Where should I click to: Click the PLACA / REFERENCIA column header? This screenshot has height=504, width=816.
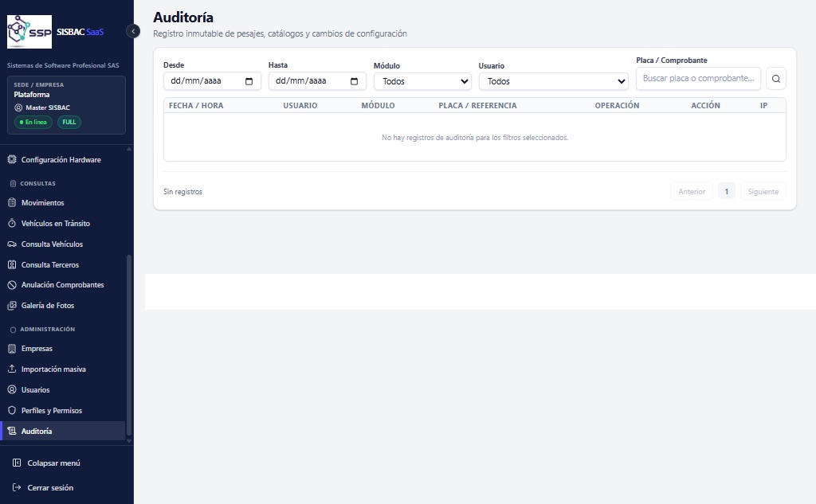478,105
